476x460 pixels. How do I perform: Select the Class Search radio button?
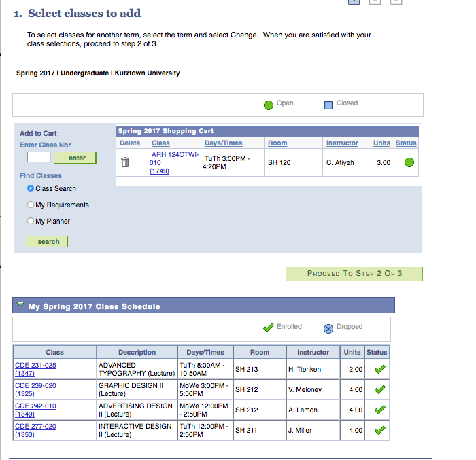pos(31,188)
